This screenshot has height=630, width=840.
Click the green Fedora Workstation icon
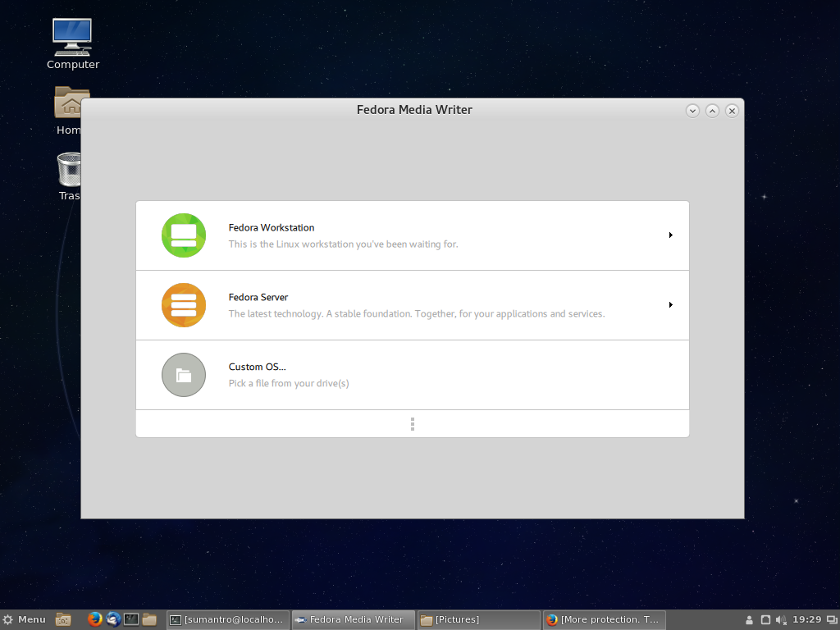[184, 235]
